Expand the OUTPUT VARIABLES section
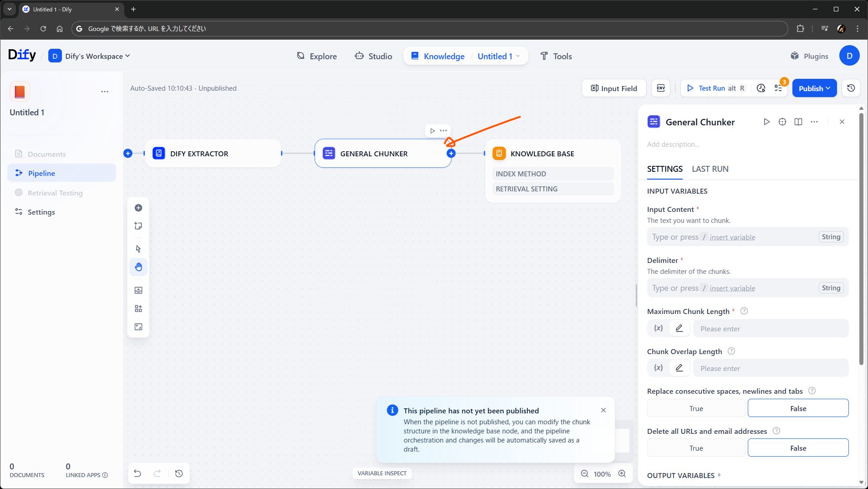 [x=684, y=475]
